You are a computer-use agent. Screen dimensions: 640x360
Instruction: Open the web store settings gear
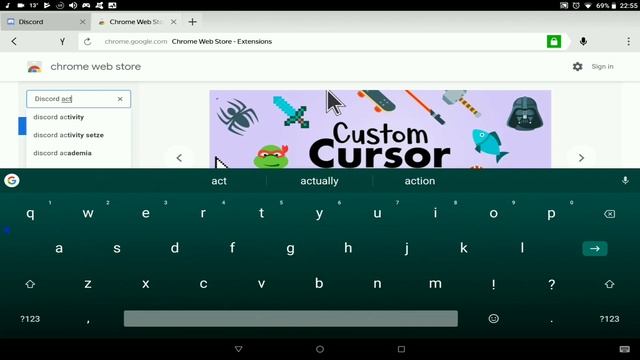(577, 67)
